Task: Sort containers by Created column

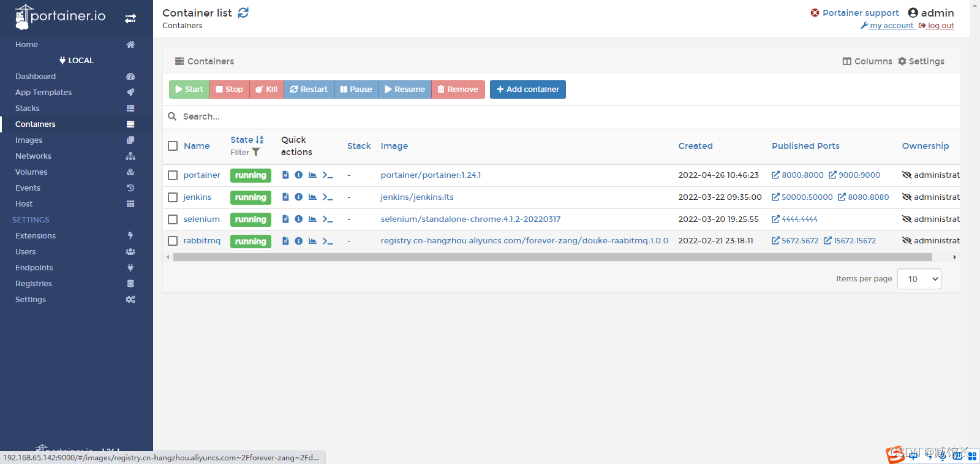Action: point(695,146)
